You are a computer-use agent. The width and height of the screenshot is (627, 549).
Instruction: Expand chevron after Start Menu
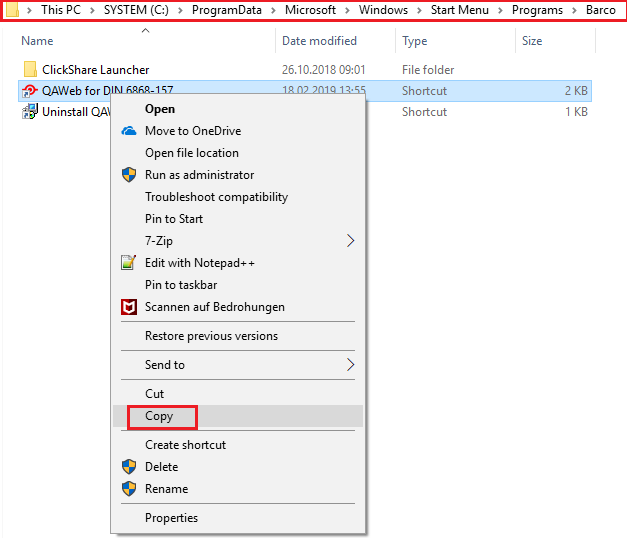[x=500, y=10]
